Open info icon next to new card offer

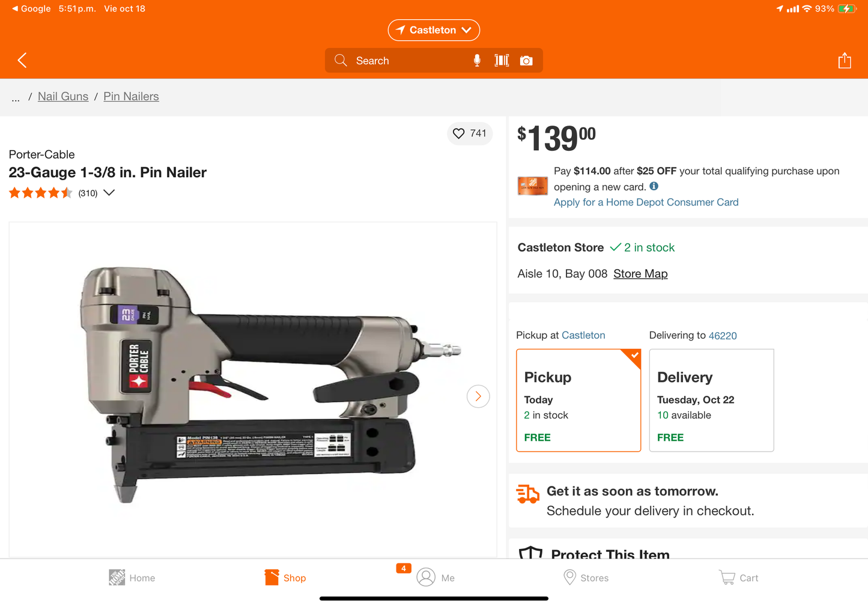coord(654,186)
